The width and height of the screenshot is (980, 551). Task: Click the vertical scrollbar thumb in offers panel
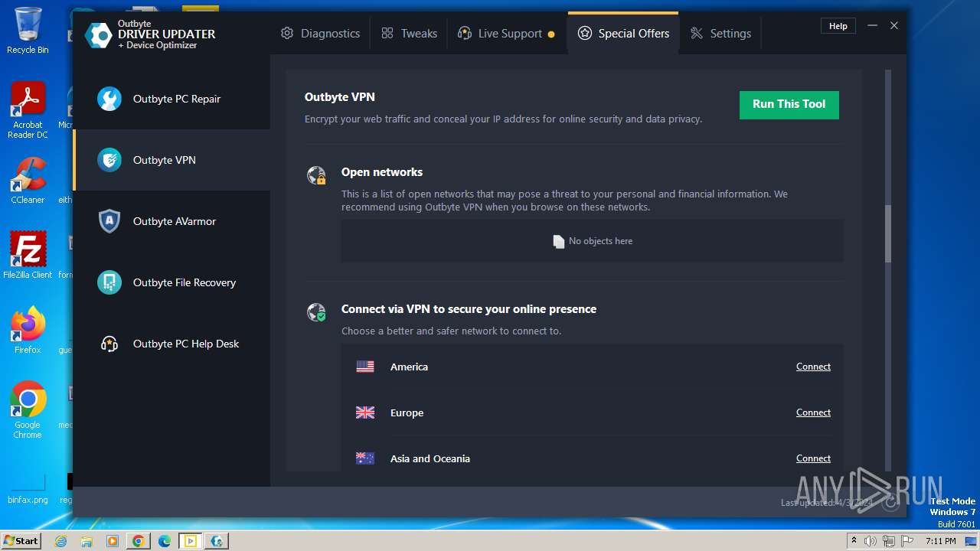[x=888, y=234]
